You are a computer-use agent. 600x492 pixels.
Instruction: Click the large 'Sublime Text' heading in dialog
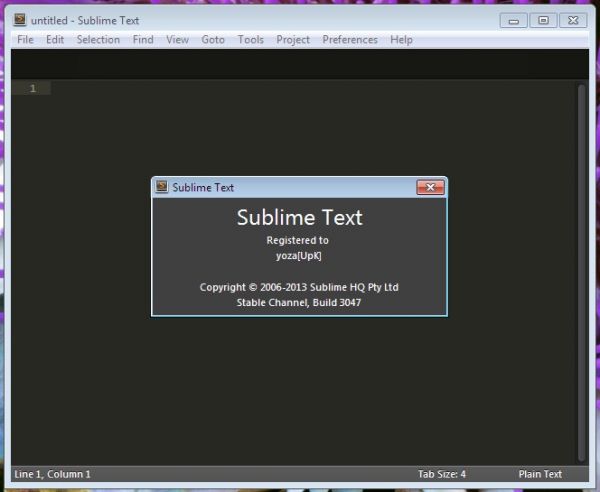coord(300,217)
